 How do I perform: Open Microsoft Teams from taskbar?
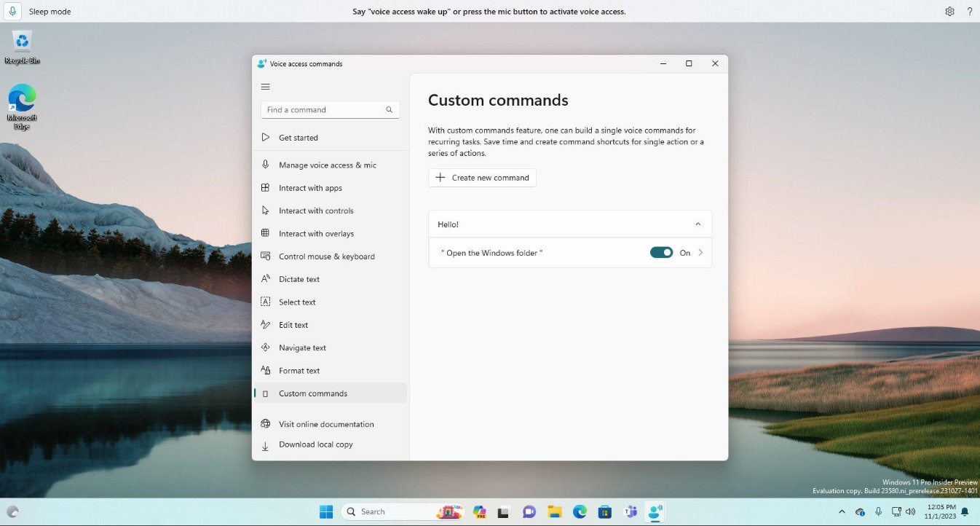point(630,512)
